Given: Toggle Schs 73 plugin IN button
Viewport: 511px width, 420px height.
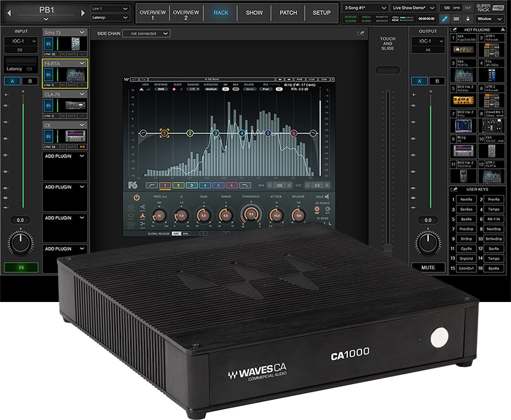Looking at the screenshot, I should (x=48, y=44).
